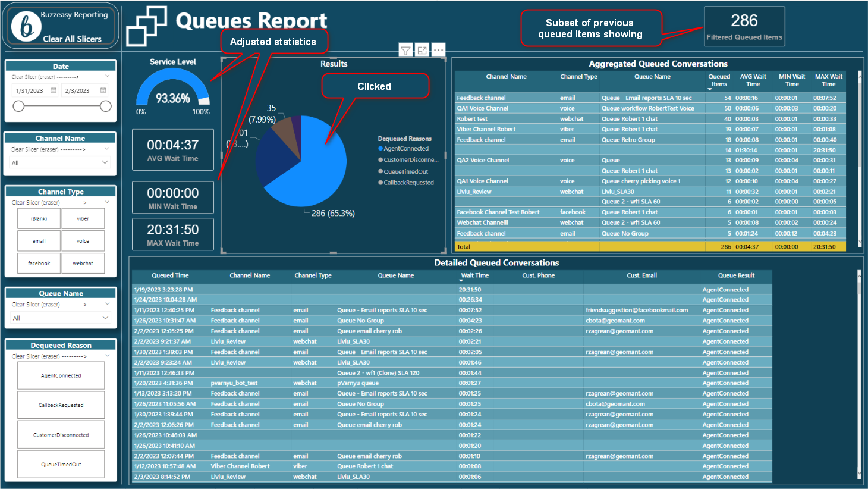868x489 pixels.
Task: Click the Queues Report overlapping squares icon
Action: tap(146, 26)
